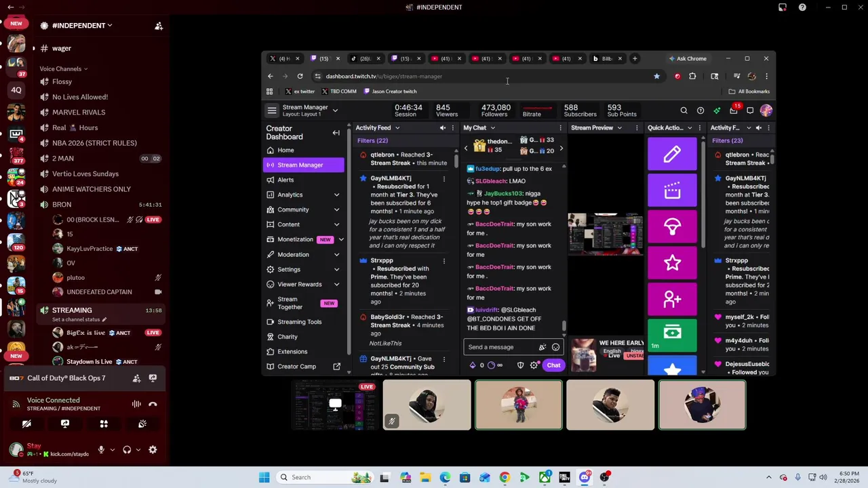Open Activity Feed Filters (22) link
Screen dimensions: 868x488
(372, 140)
